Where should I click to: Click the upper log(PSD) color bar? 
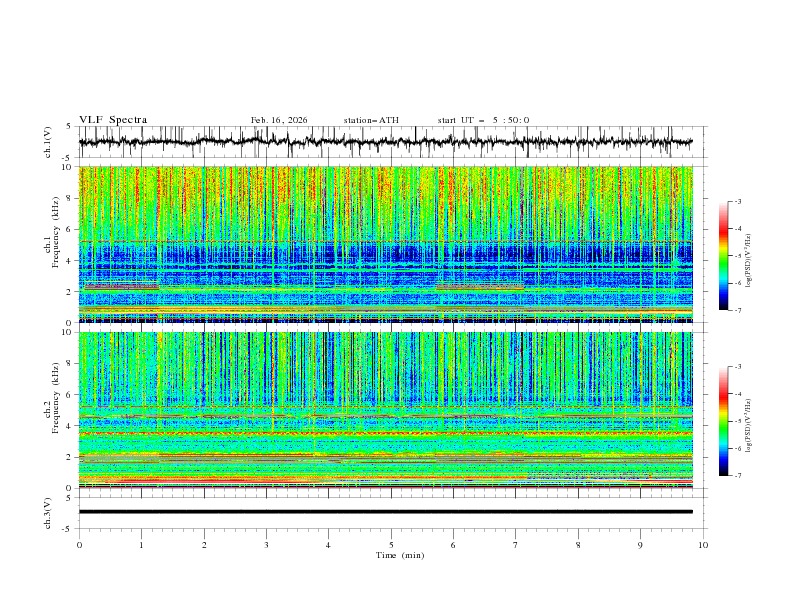click(x=723, y=256)
